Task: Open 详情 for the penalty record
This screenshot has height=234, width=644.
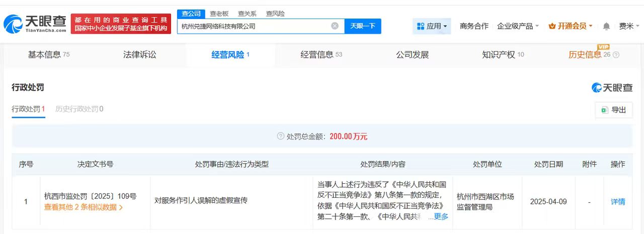Action: pyautogui.click(x=617, y=201)
